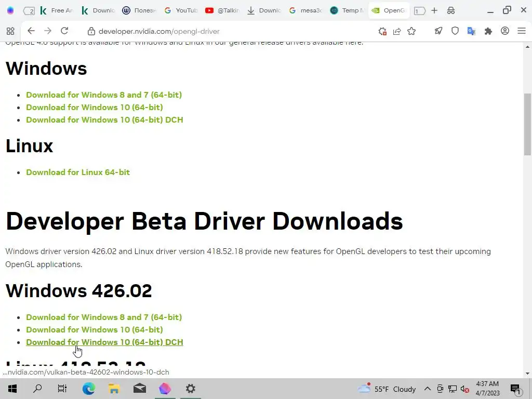Reload the current page
This screenshot has height=399, width=532.
coord(64,31)
